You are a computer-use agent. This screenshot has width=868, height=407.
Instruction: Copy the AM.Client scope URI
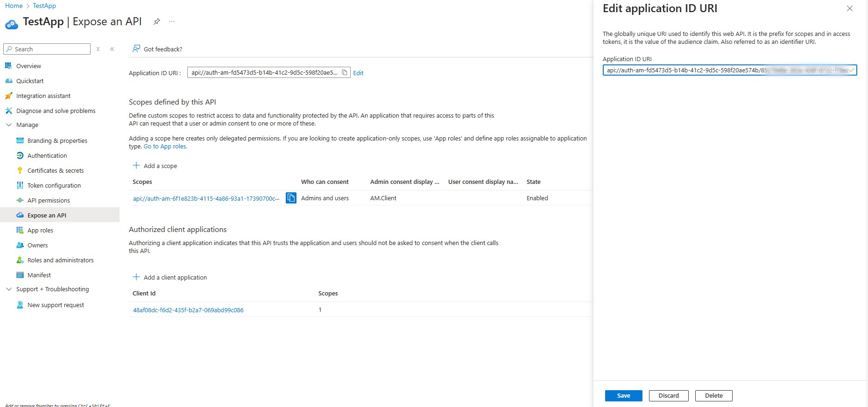(x=291, y=198)
